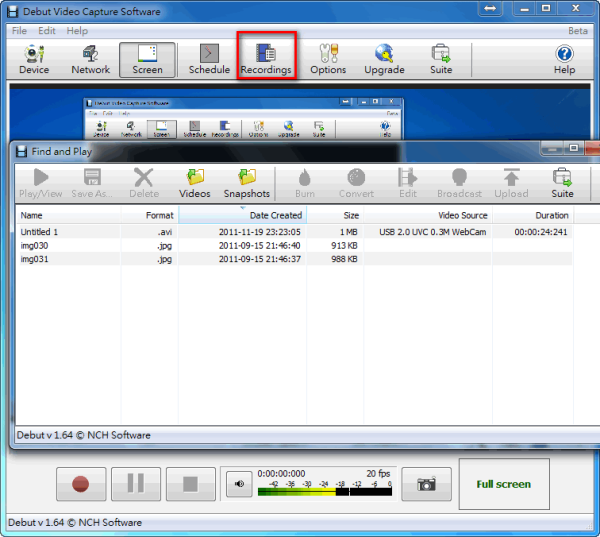The image size is (600, 537).
Task: Open Suite in the Debut toolbar
Action: 441,60
